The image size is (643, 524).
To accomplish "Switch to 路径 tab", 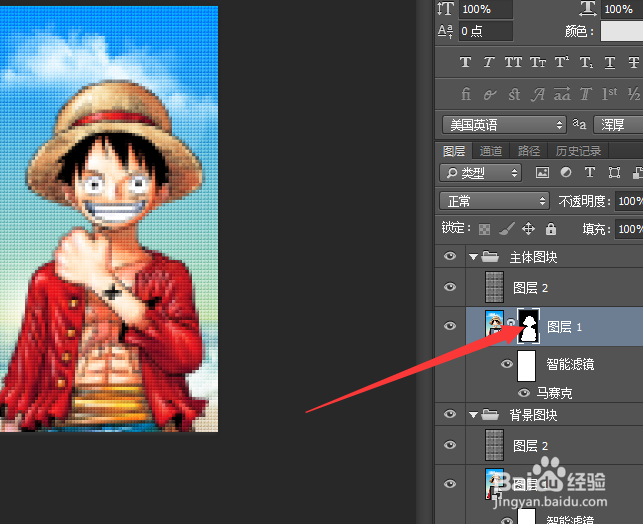I will pos(529,151).
